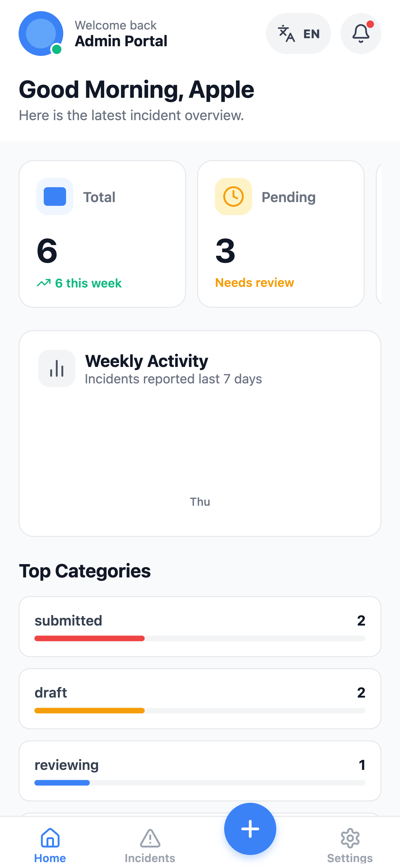Viewport: 400px width, 868px height.
Task: Tap the blue Total card icon
Action: 55,197
